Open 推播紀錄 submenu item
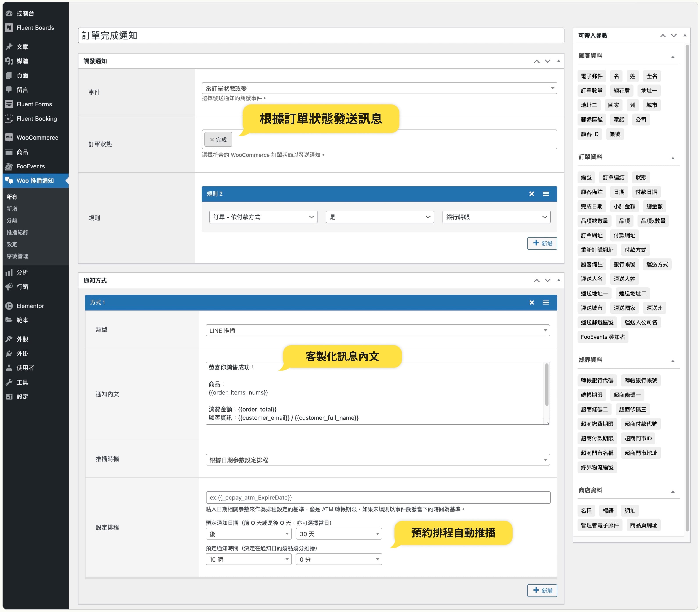 (17, 232)
